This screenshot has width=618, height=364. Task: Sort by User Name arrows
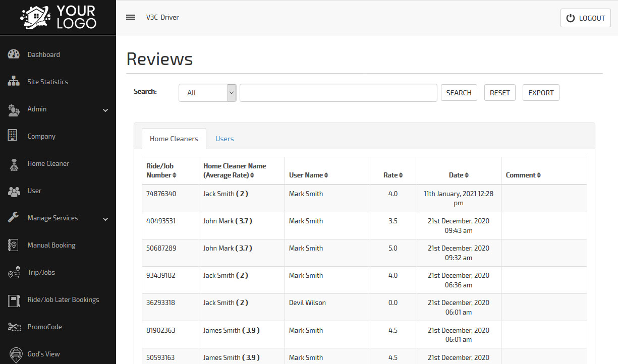tap(326, 175)
